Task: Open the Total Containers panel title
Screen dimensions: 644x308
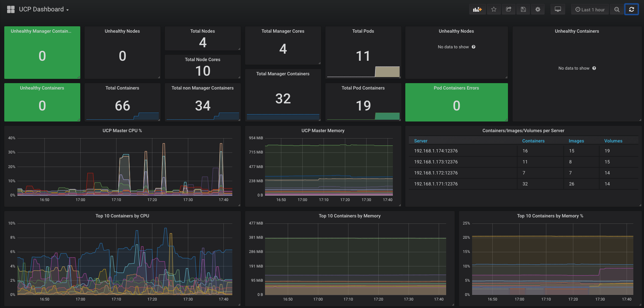Action: (122, 88)
